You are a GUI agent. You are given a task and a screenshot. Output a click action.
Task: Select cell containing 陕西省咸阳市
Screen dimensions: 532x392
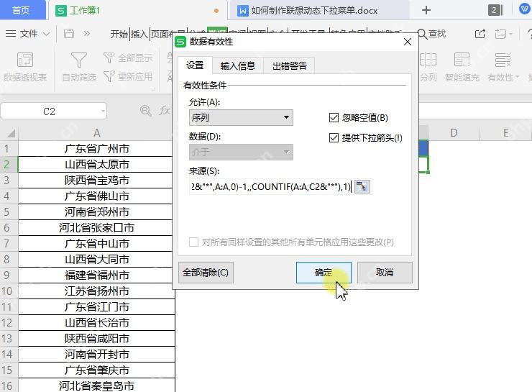[96, 339]
